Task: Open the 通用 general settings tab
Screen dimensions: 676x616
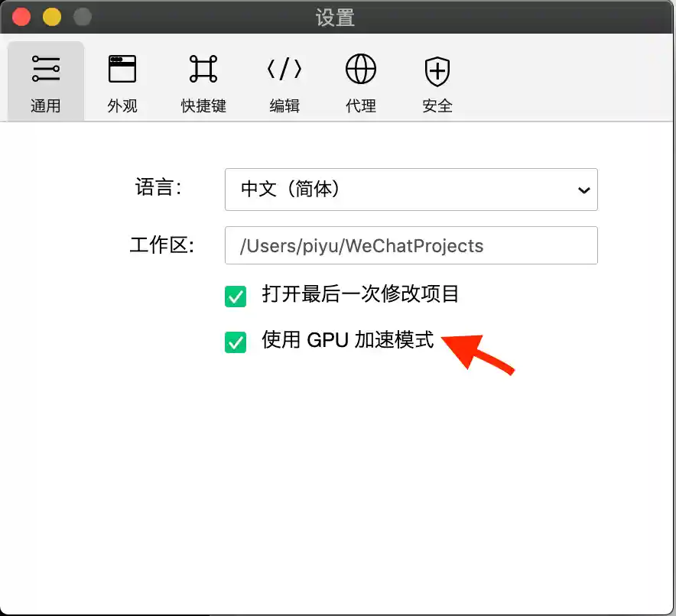Action: (x=46, y=82)
